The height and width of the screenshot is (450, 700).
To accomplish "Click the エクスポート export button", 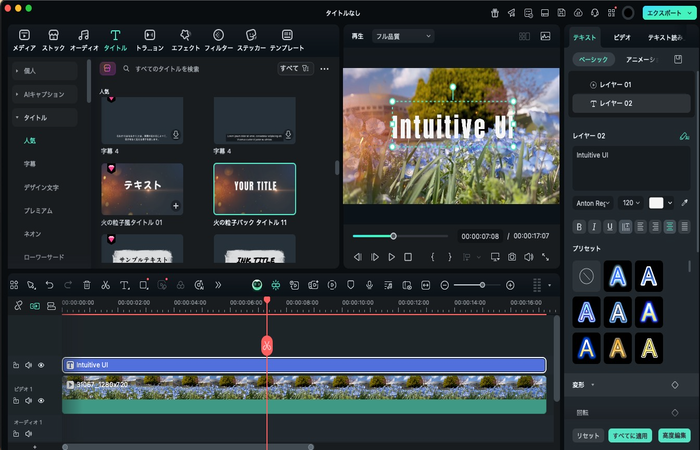I will pos(667,13).
